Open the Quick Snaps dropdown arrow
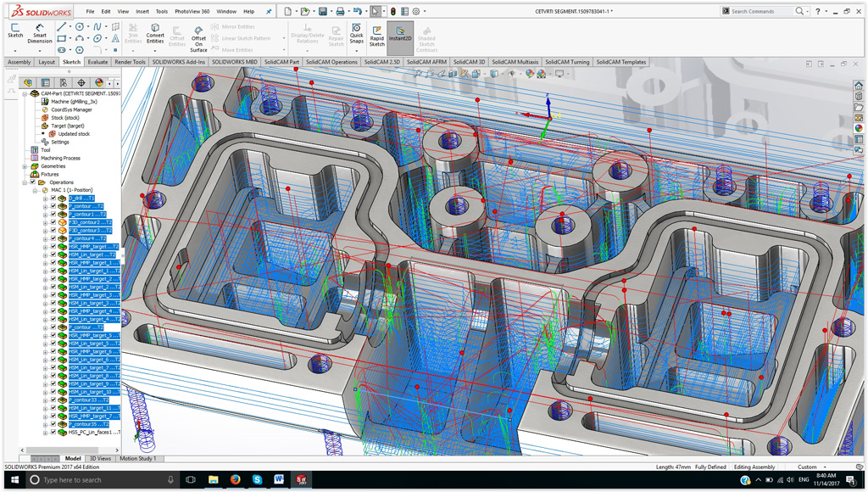The height and width of the screenshot is (492, 868). tap(357, 50)
